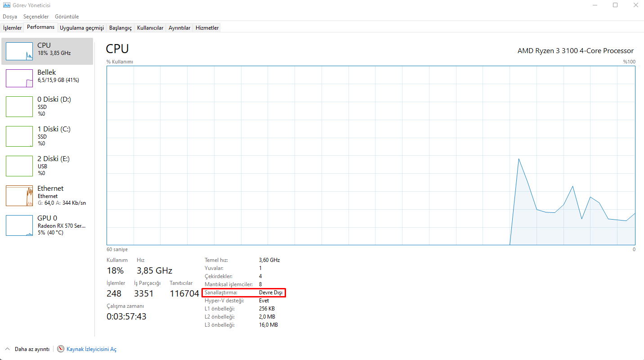Image resolution: width=644 pixels, height=360 pixels.
Task: Click the L3 önbelleği 16,0 MB value
Action: (x=268, y=325)
